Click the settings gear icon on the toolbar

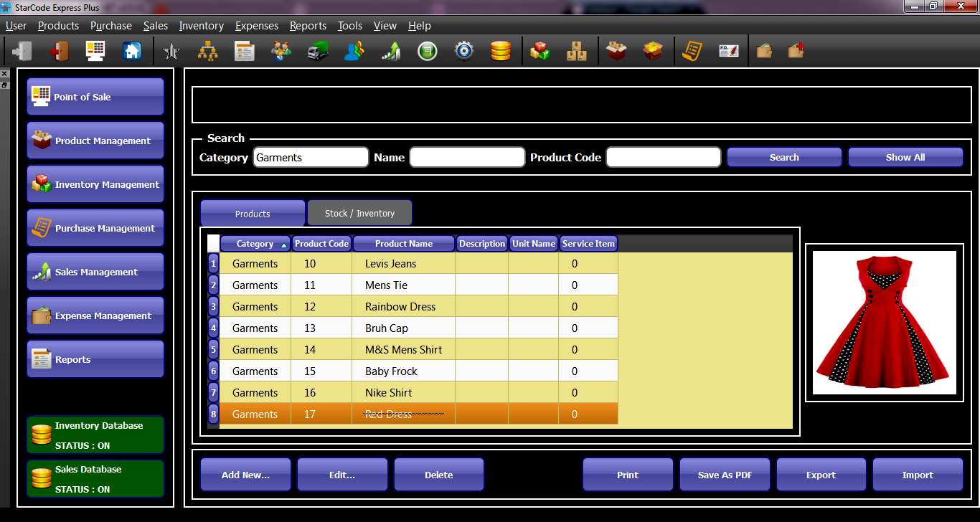(463, 51)
